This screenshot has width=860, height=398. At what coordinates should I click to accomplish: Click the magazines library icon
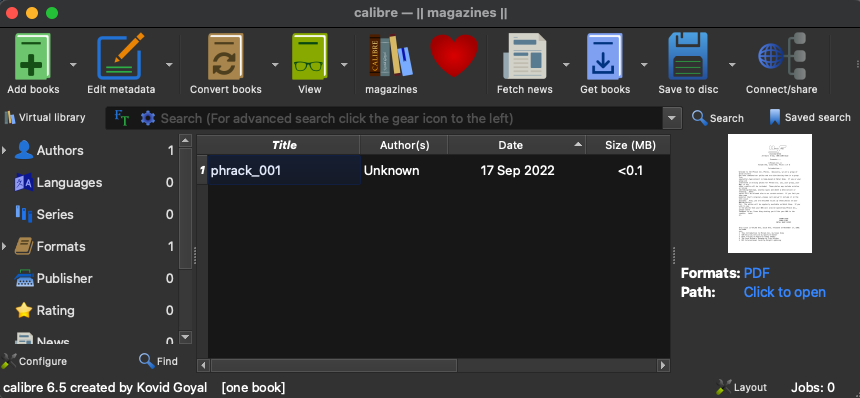[391, 56]
